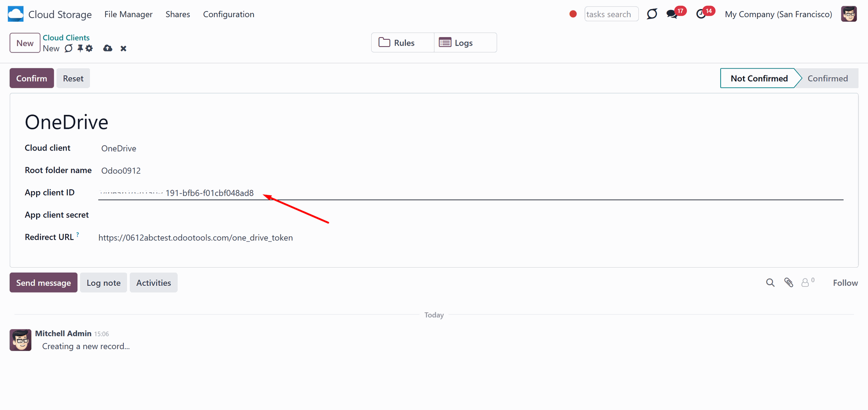Open the Configuration menu
This screenshot has height=410, width=868.
(x=229, y=14)
